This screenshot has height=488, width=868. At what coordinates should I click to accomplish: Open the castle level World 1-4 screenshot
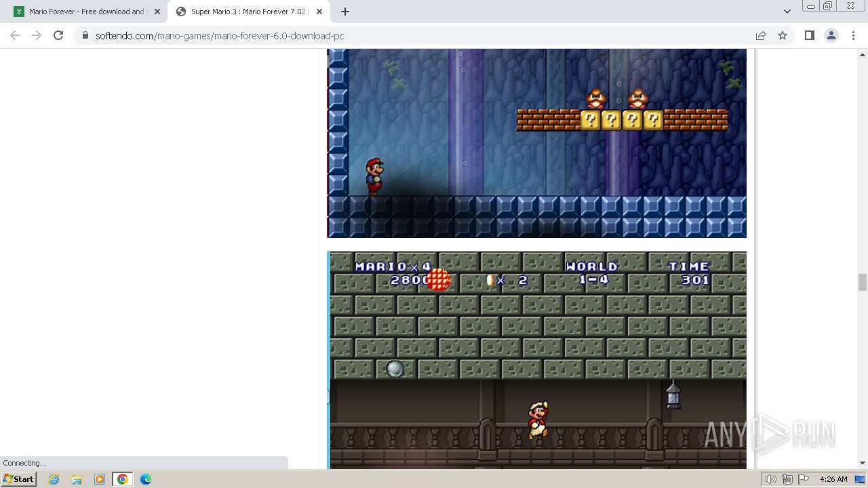point(536,360)
